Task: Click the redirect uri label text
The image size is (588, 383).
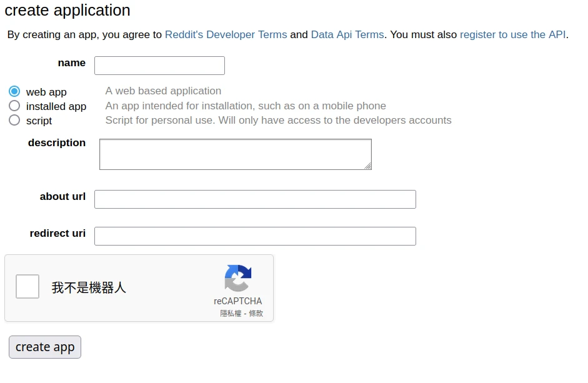Action: point(57,234)
